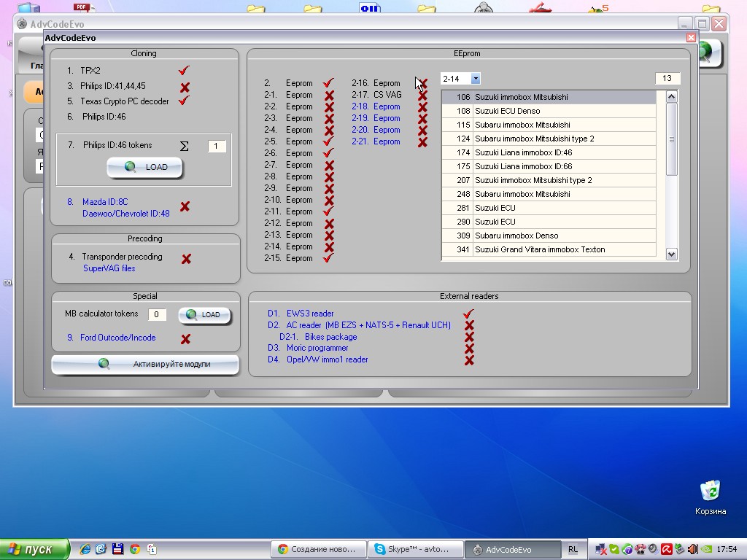Viewport: 747px width, 560px height.
Task: Click the red cross beside Philips ID:41,44,45
Action: point(185,87)
